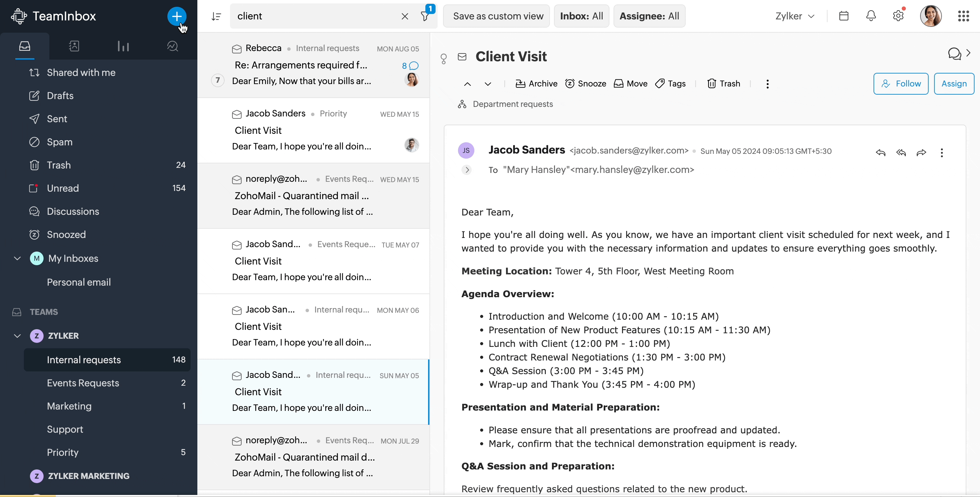Open the sort options icon
Viewport: 980px width, 497px height.
pos(216,16)
